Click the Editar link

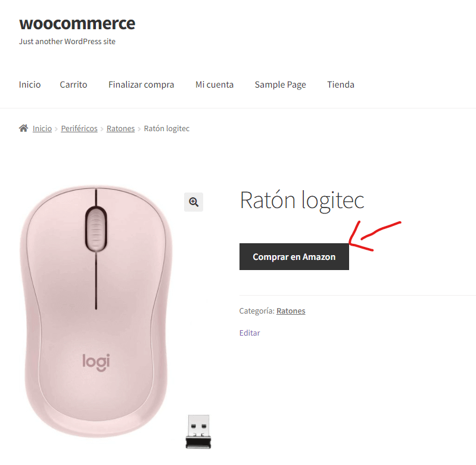[x=250, y=333]
